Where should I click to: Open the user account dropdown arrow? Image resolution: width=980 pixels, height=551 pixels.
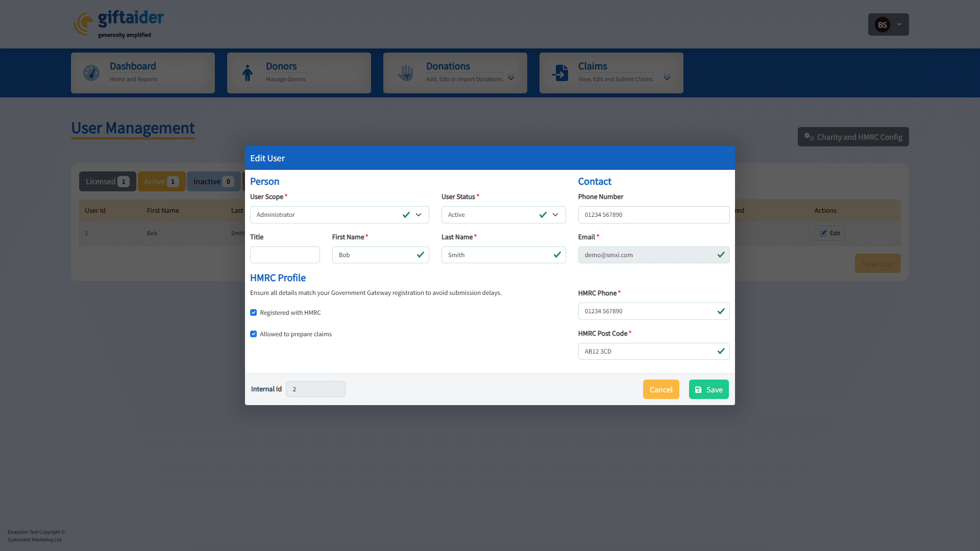(x=899, y=24)
